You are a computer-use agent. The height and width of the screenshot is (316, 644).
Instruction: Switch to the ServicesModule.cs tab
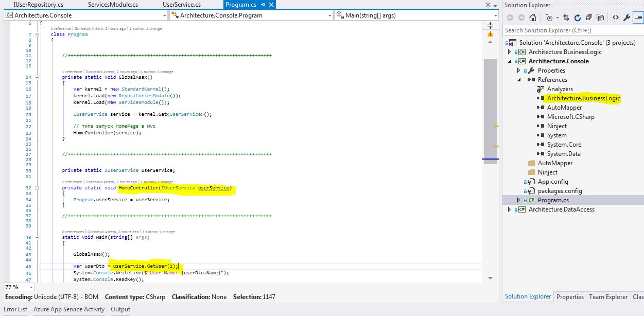[x=113, y=5]
